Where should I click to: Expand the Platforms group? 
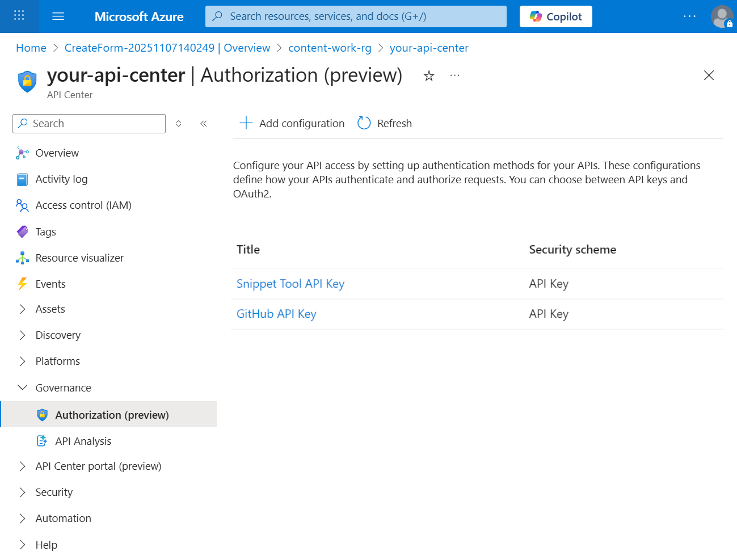[23, 361]
